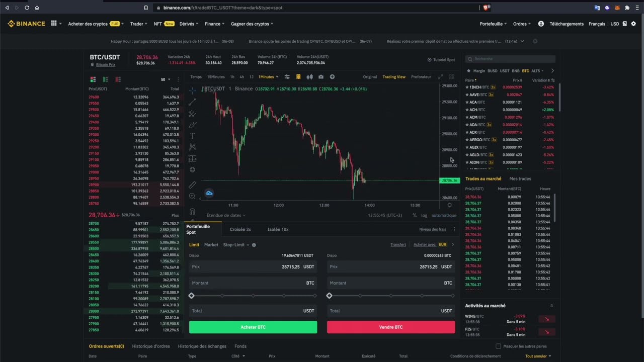Go to browser home page
The width and height of the screenshot is (644, 362).
coord(37,8)
